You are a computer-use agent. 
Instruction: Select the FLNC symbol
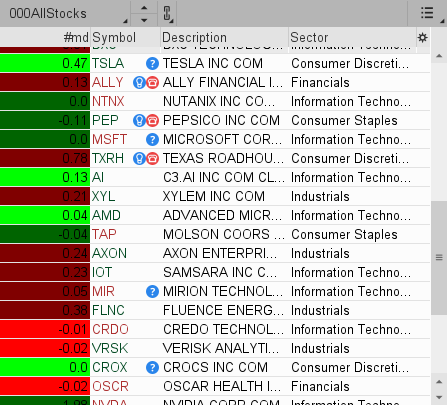click(x=108, y=310)
